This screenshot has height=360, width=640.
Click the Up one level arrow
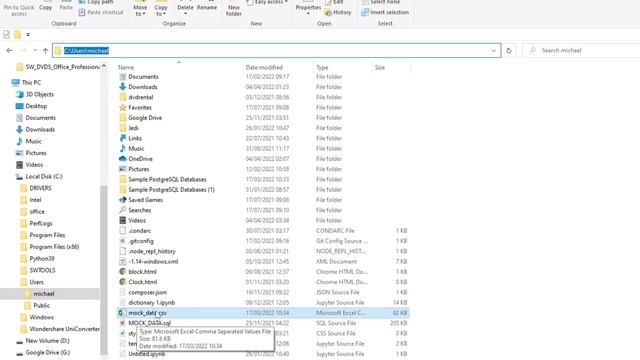[x=45, y=51]
